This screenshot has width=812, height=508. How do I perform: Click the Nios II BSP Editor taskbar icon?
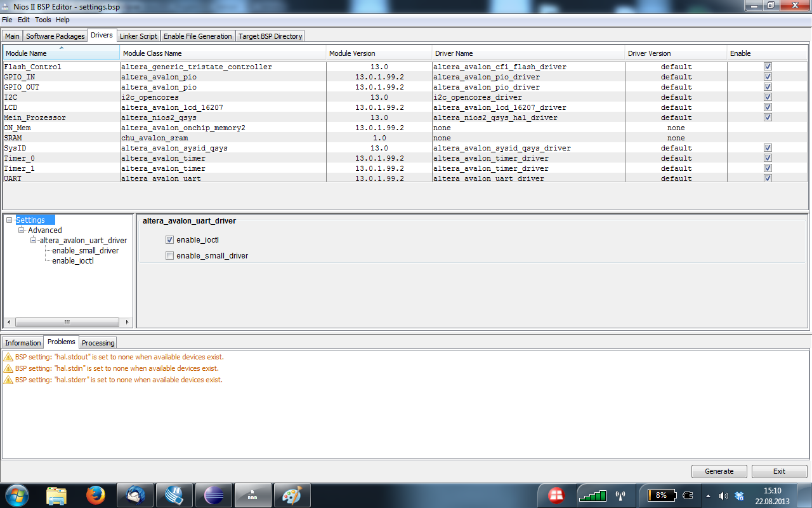(253, 495)
